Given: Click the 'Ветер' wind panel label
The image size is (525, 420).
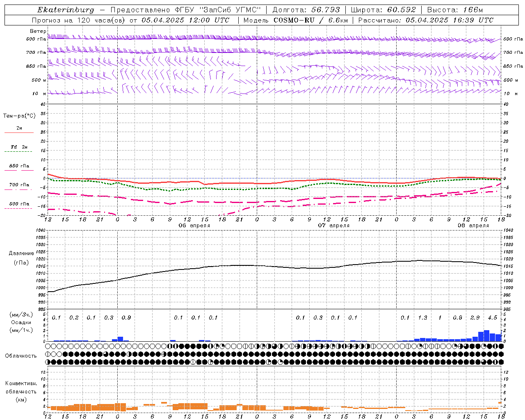Looking at the screenshot, I should point(38,31).
